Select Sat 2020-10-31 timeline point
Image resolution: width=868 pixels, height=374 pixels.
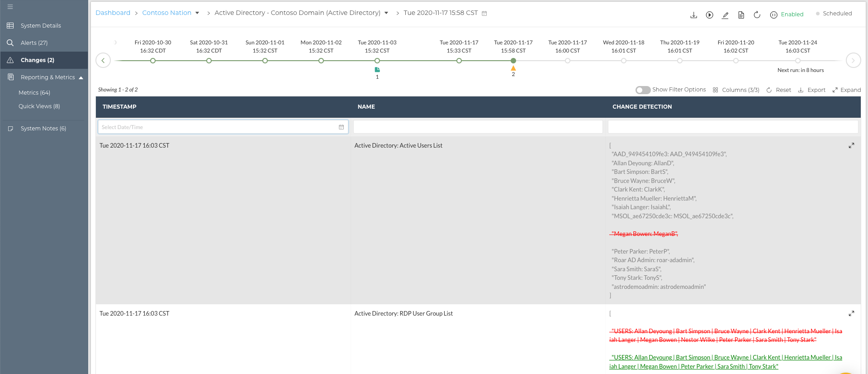[209, 61]
